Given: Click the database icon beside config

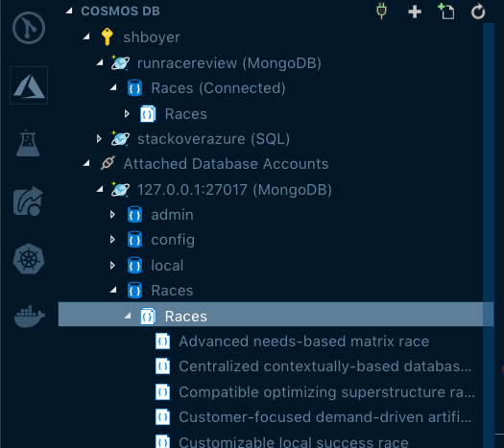Looking at the screenshot, I should [x=134, y=240].
